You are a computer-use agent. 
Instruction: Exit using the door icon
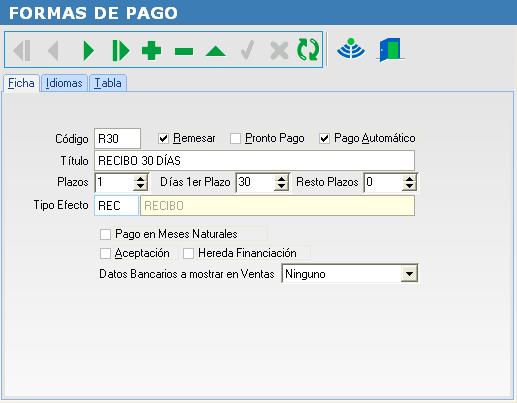390,49
